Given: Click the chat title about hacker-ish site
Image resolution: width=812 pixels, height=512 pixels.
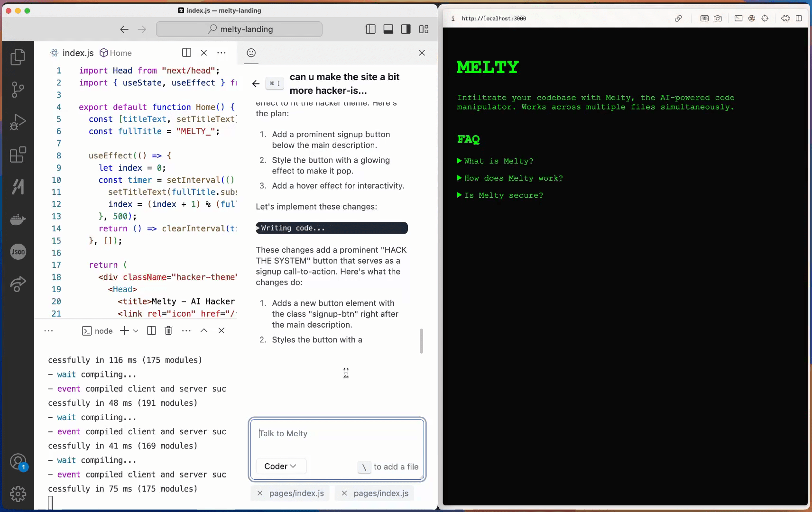Looking at the screenshot, I should (x=345, y=84).
